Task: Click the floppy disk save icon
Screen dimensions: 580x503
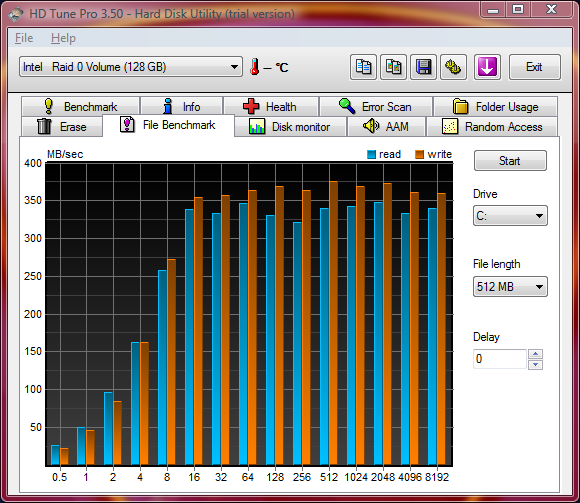Action: tap(424, 67)
